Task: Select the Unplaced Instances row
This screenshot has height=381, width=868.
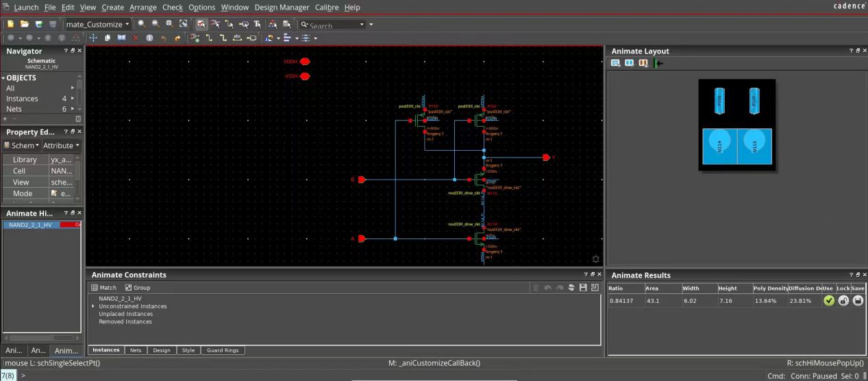Action: coord(125,314)
